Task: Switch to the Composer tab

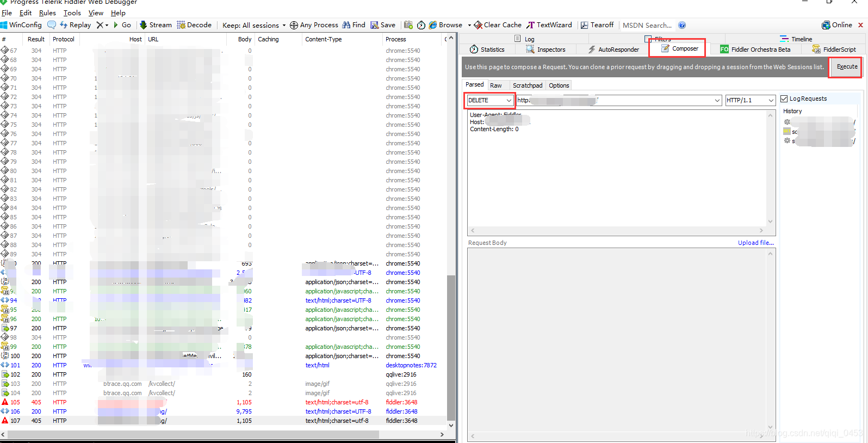Action: 680,48
